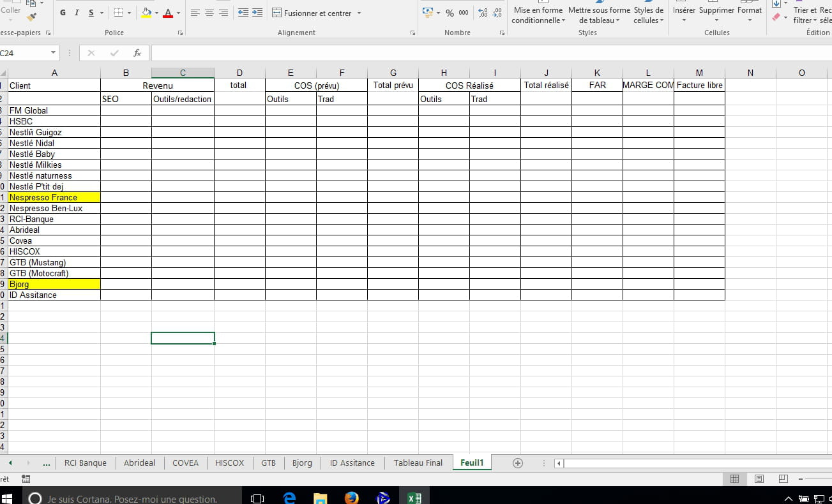Open fill color dropdown arrow
832x504 pixels.
point(157,13)
